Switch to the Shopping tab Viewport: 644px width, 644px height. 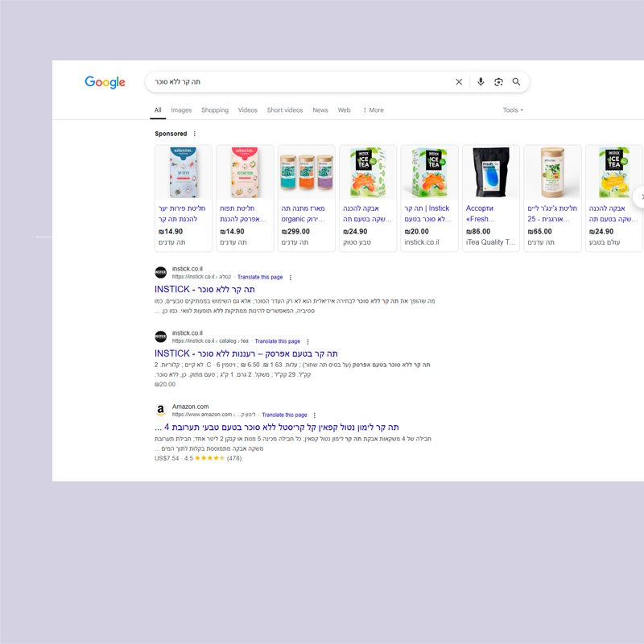point(215,110)
